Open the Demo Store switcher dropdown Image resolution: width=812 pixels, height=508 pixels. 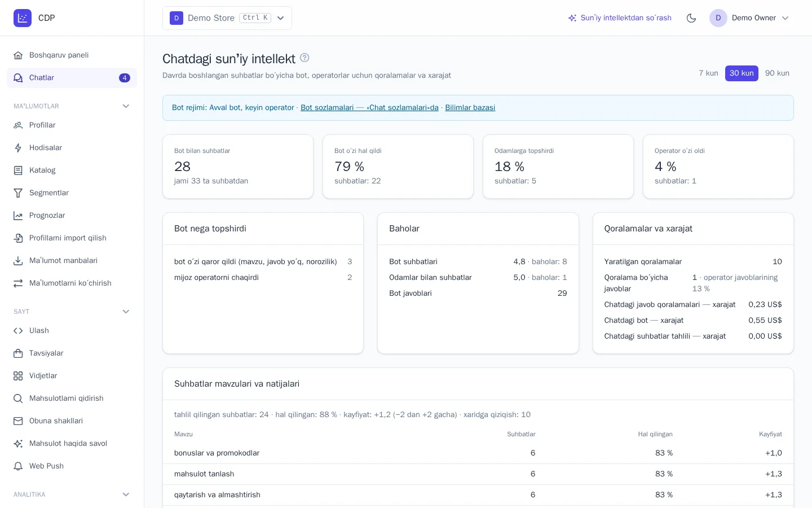click(x=227, y=18)
